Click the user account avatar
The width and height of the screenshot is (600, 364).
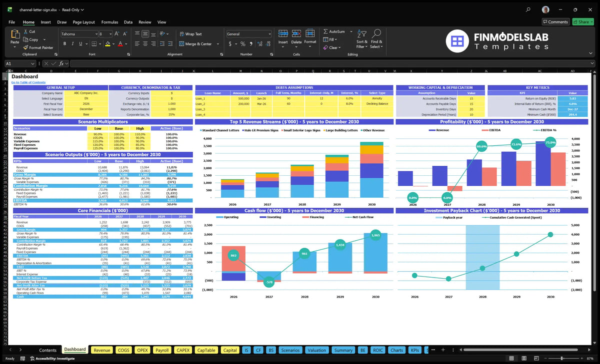tap(545, 9)
